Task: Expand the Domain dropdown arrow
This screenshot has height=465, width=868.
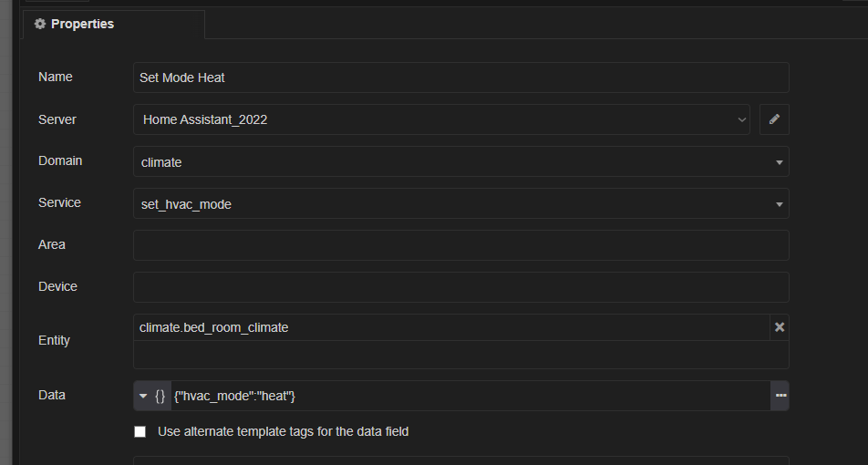Action: (x=779, y=162)
